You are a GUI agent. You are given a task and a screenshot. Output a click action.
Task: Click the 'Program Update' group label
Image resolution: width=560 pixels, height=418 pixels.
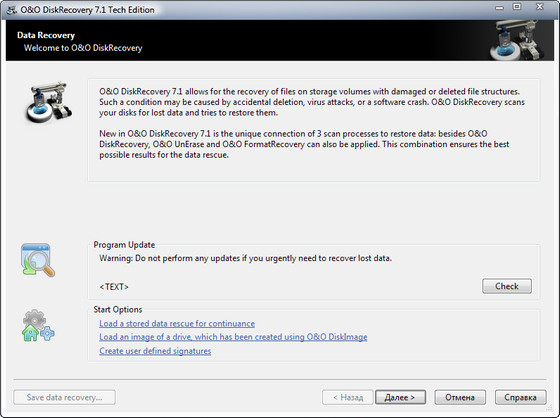pyautogui.click(x=124, y=245)
